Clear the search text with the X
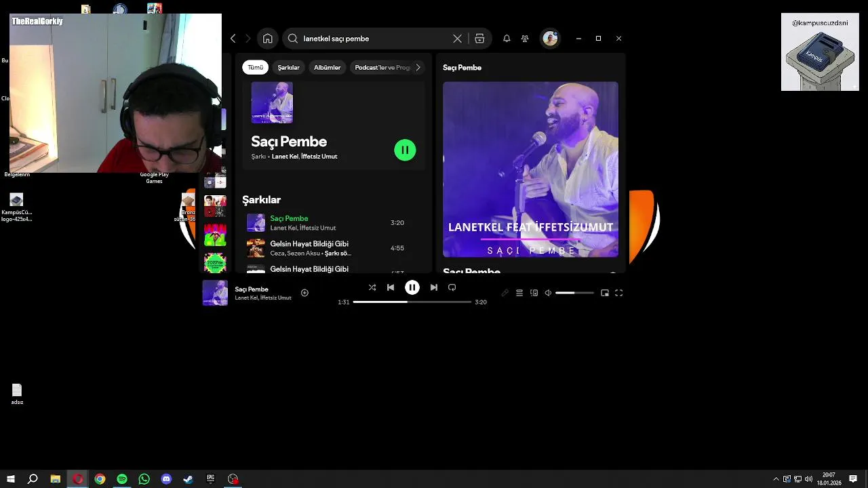 (x=457, y=39)
